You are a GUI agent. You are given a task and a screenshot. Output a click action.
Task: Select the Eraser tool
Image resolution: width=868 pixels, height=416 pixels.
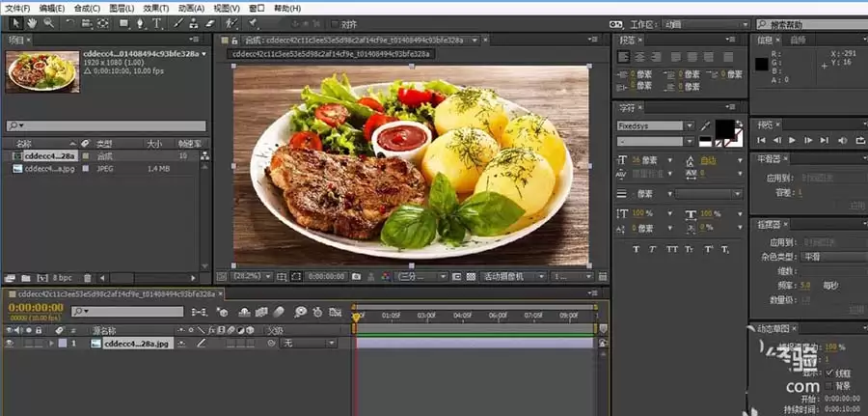pos(210,23)
